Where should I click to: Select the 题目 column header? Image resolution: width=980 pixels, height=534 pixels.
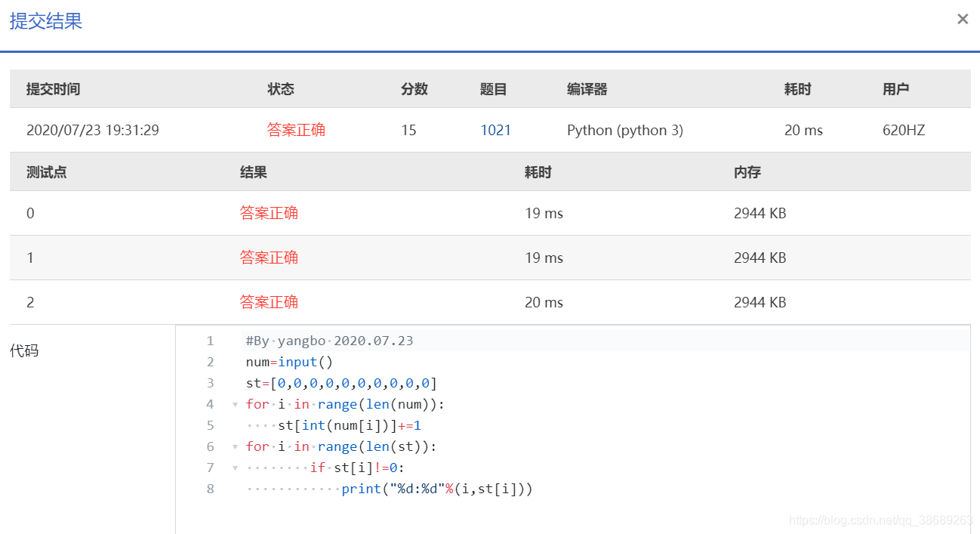click(493, 89)
